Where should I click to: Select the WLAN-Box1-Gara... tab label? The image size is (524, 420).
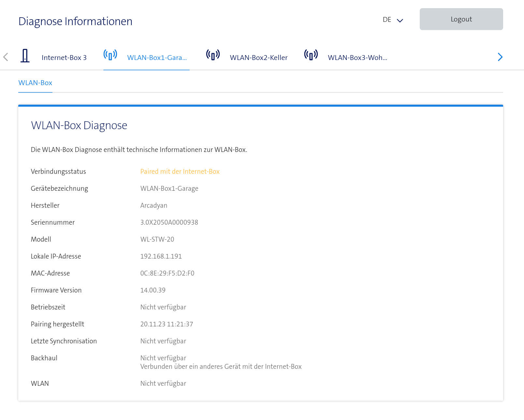point(157,58)
